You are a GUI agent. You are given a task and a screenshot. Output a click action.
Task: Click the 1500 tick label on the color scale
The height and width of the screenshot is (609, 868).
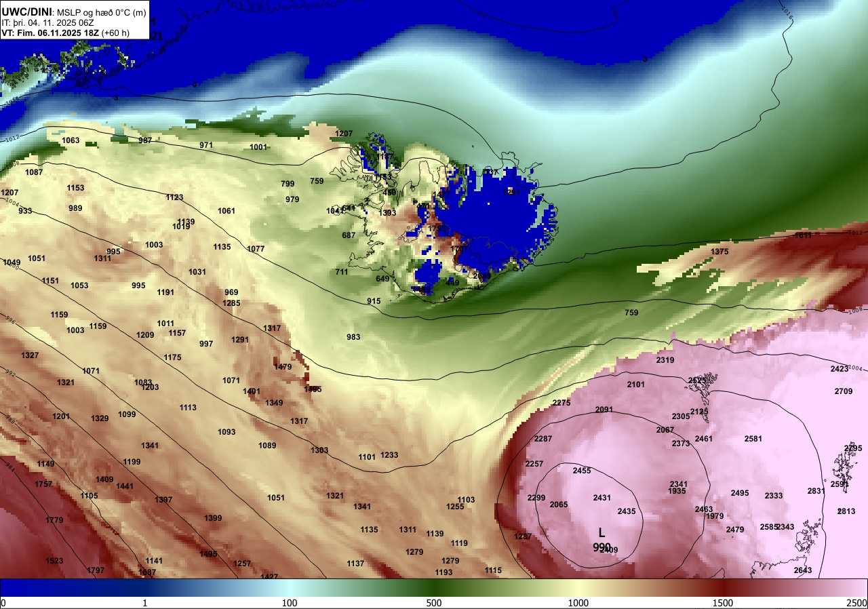[723, 603]
